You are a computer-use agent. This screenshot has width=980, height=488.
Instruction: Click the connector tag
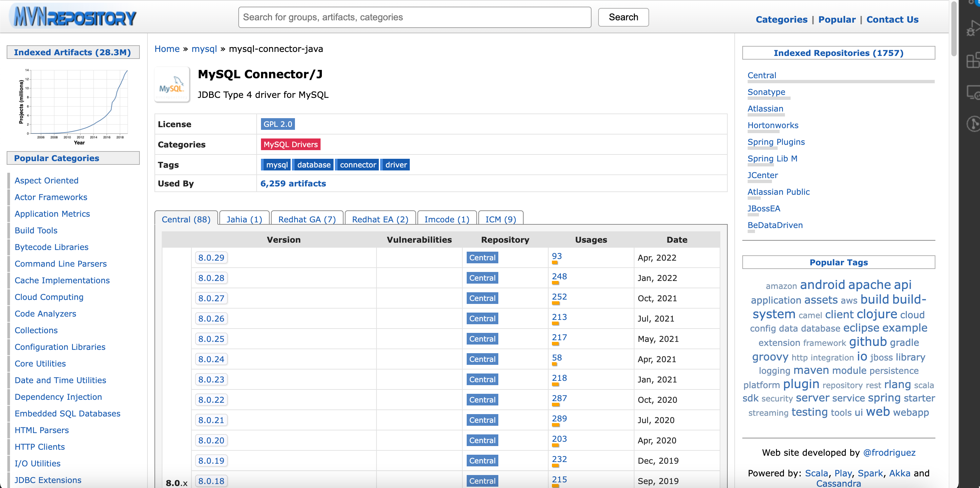[357, 165]
